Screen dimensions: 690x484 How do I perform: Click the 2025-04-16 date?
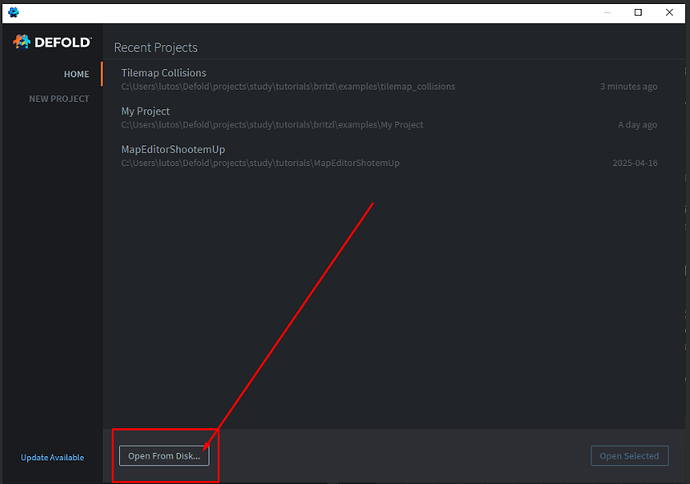635,163
